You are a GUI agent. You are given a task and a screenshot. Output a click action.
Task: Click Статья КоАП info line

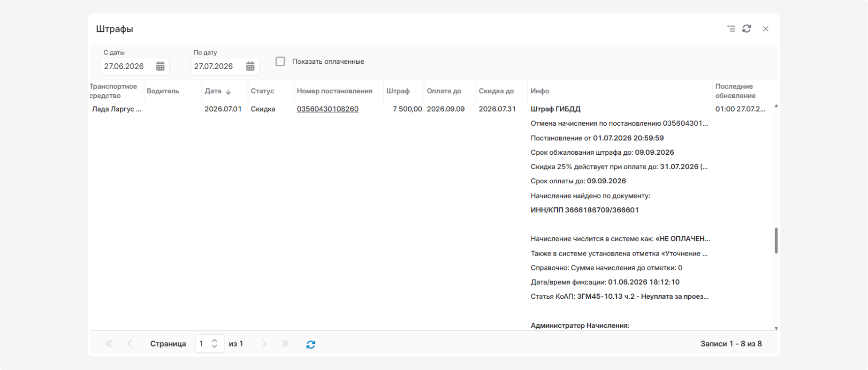click(x=619, y=296)
